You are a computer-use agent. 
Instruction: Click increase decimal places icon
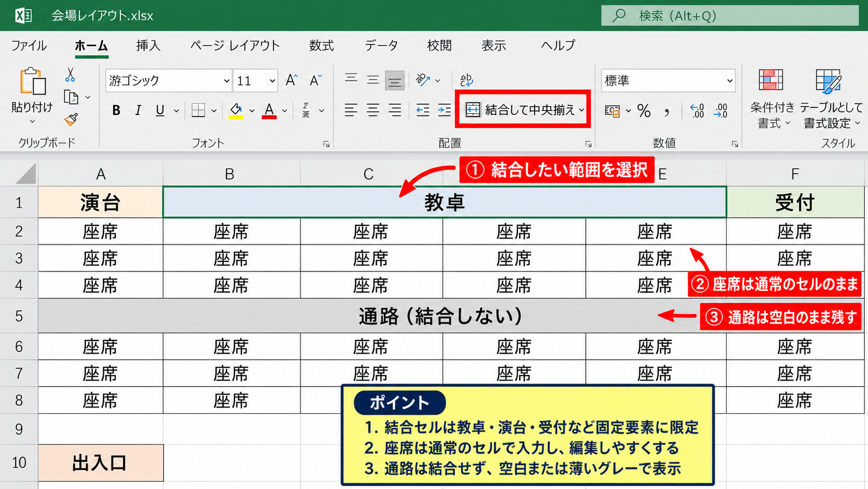697,111
